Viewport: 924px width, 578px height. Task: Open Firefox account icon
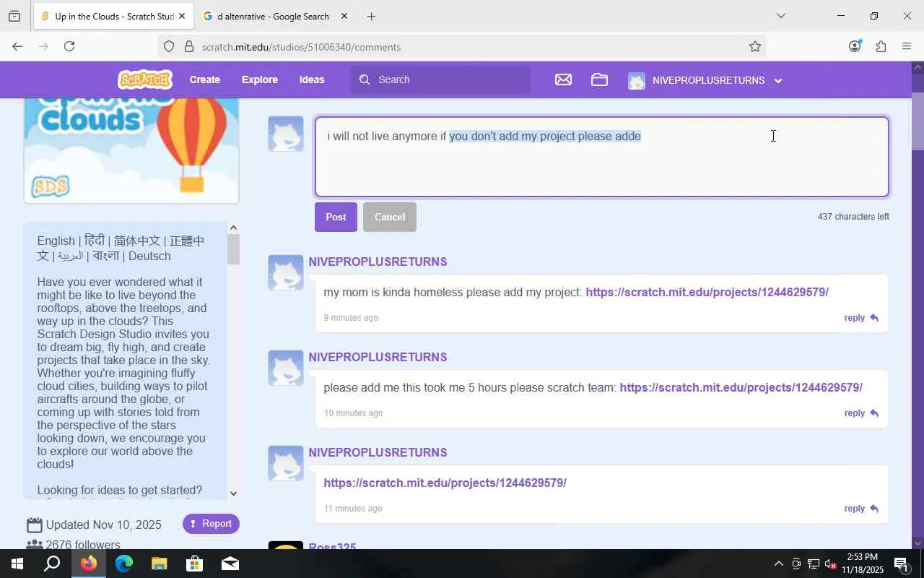[855, 46]
